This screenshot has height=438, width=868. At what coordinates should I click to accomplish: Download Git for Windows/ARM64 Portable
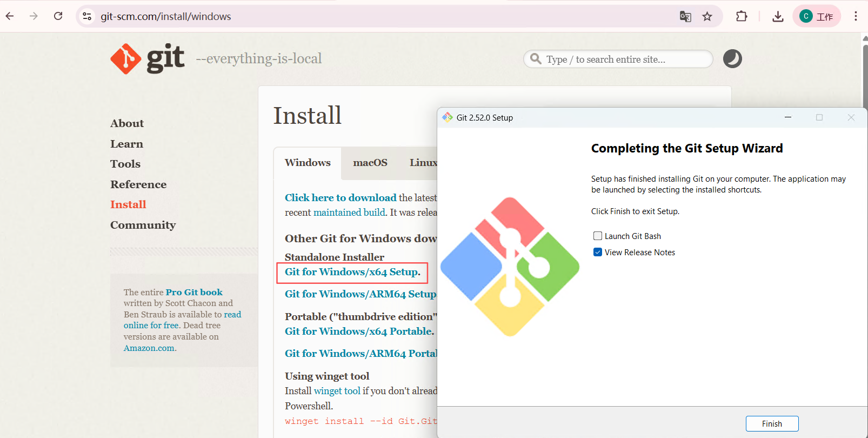[361, 354]
